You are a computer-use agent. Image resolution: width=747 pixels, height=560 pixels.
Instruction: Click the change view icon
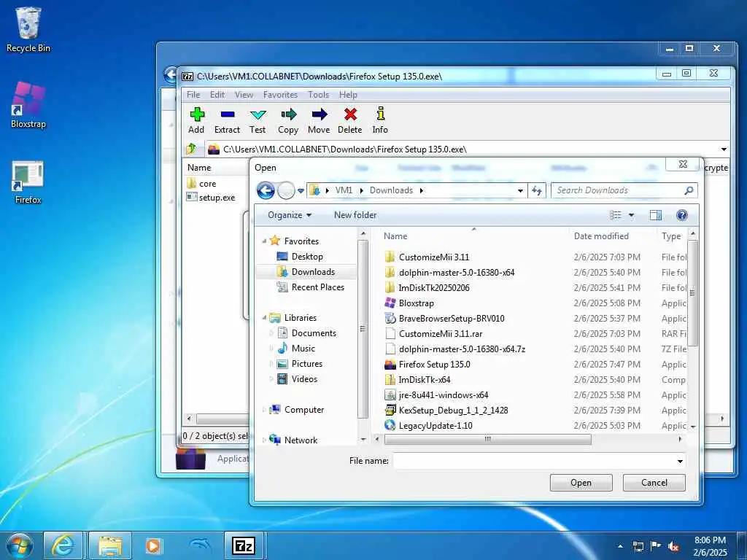(x=616, y=215)
